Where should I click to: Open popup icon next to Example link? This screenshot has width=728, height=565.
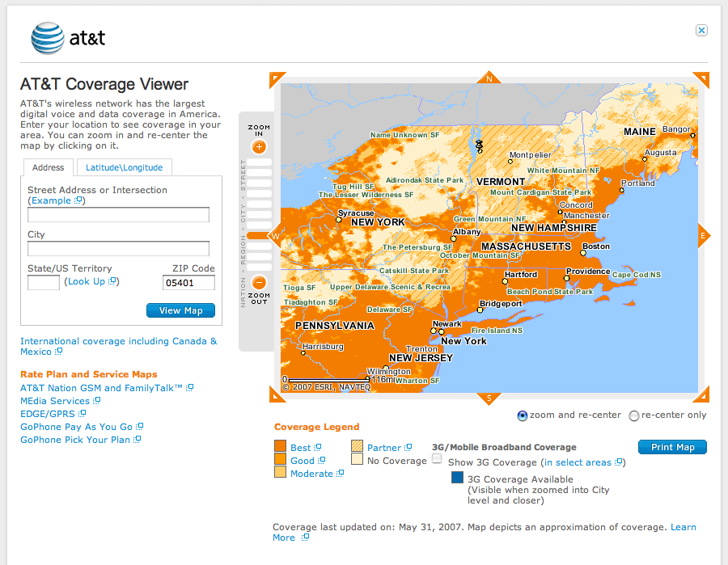click(x=78, y=200)
